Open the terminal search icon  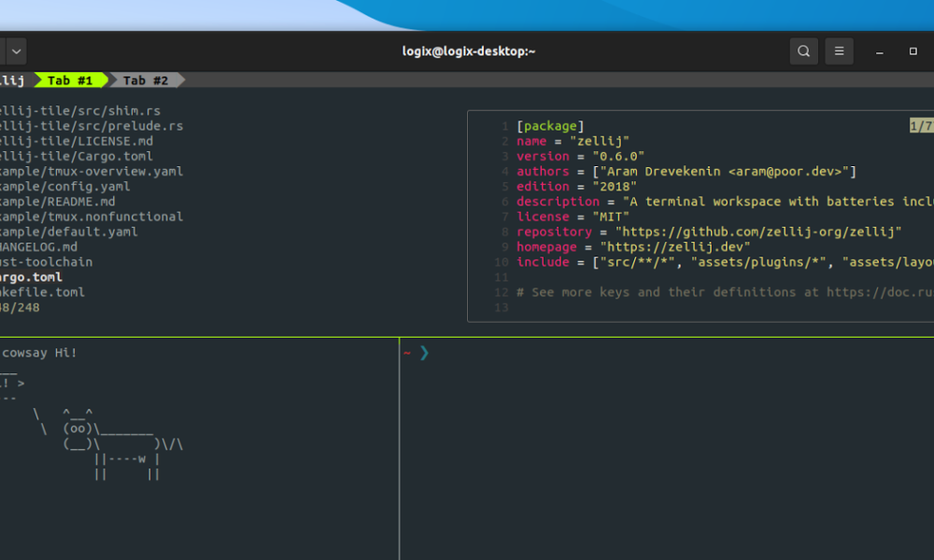[x=803, y=51]
